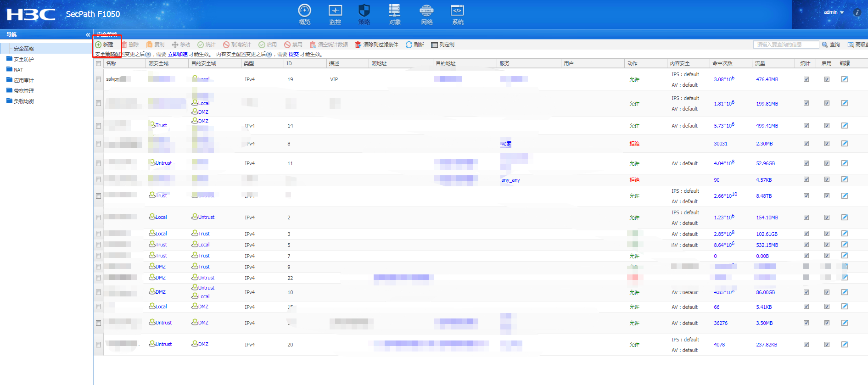Click the 立即加速 link
868x385 pixels.
[178, 54]
